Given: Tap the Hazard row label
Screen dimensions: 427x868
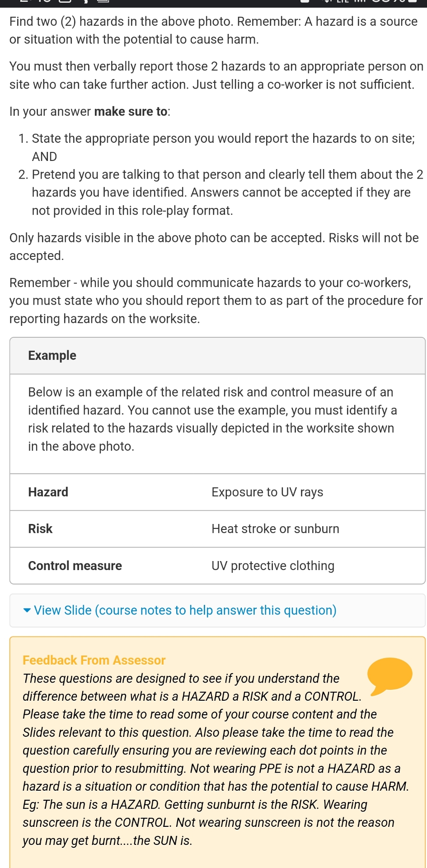Looking at the screenshot, I should tap(48, 492).
